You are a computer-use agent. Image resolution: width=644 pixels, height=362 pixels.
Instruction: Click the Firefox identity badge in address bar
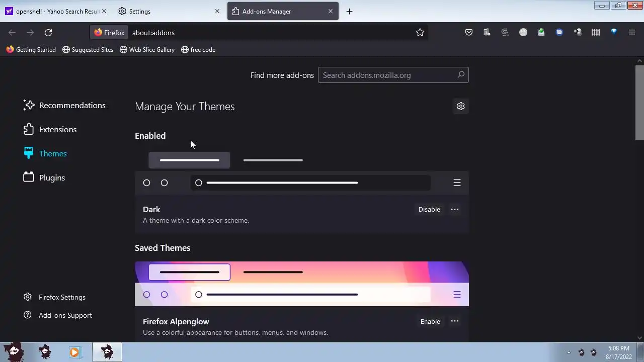click(109, 33)
